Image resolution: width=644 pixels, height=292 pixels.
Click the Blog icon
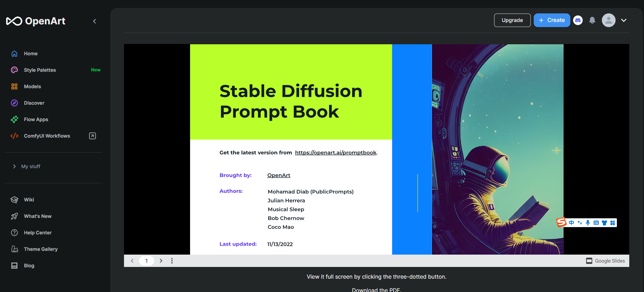pos(14,266)
